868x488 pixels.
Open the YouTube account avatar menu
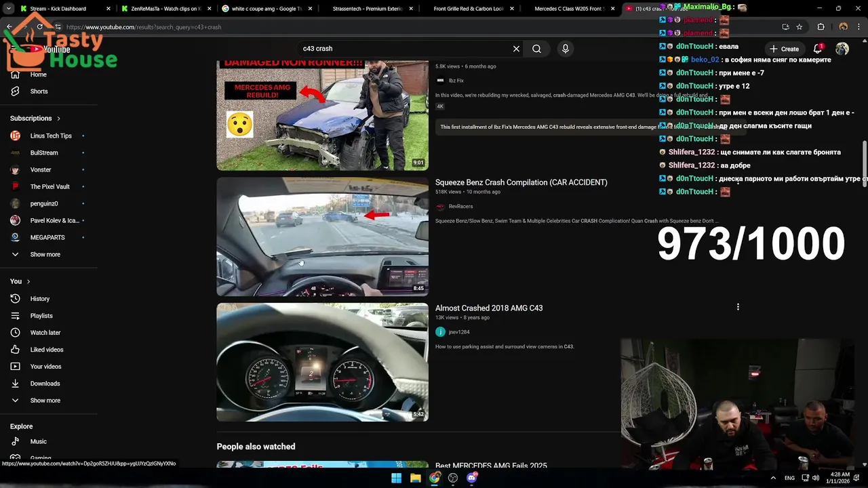click(842, 49)
